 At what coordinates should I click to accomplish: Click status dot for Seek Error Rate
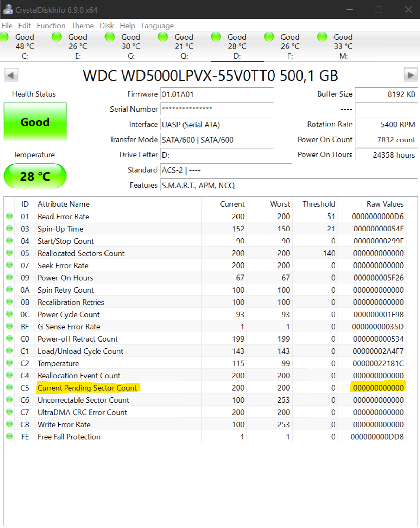10,265
